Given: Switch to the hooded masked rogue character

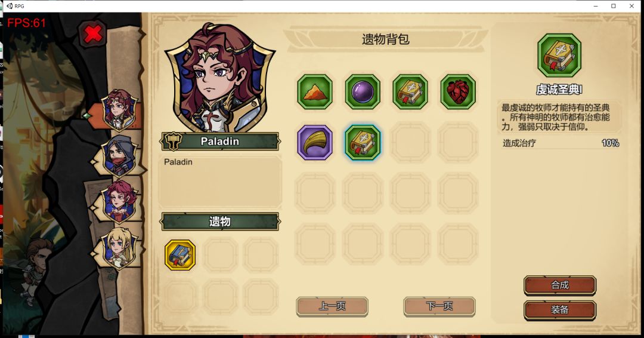Looking at the screenshot, I should click(119, 156).
